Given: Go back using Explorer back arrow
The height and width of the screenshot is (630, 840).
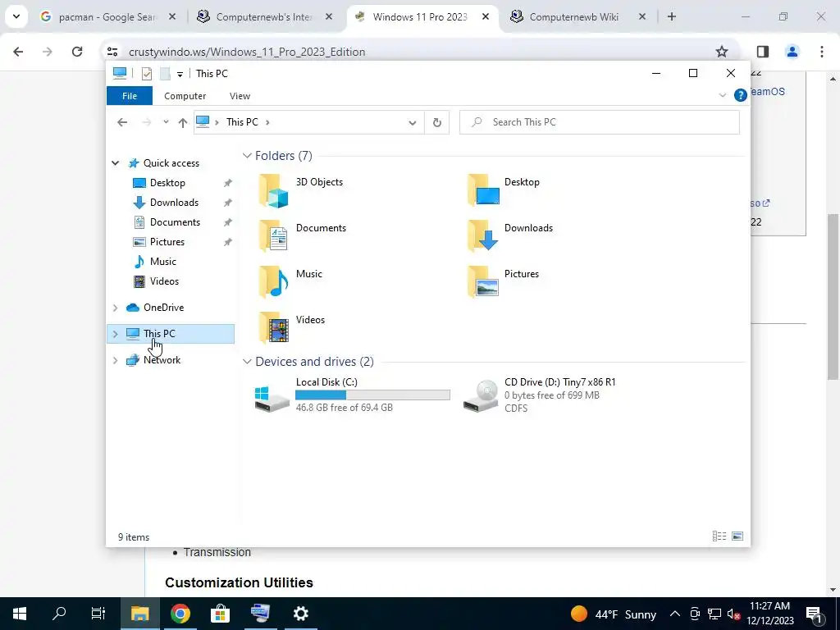Looking at the screenshot, I should [122, 122].
